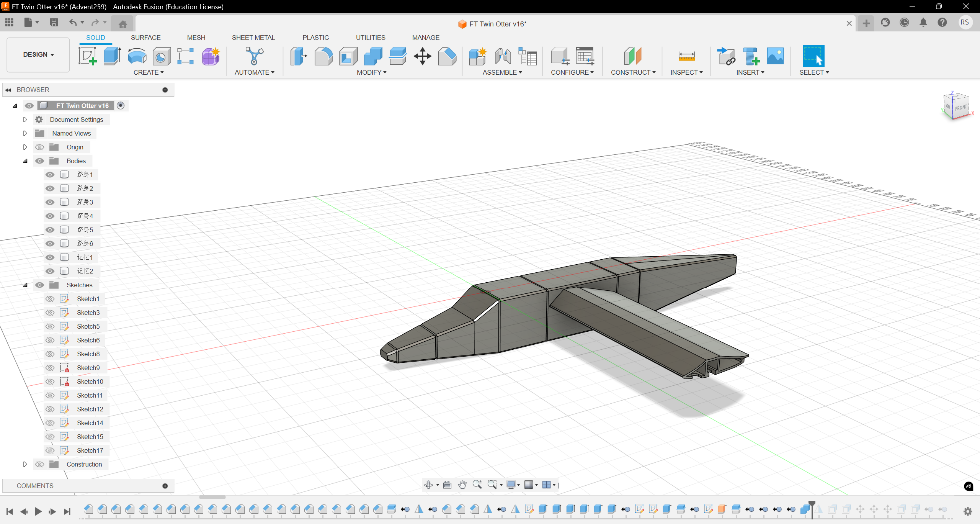Show Sketch1 with its eye icon
This screenshot has height=524, width=980.
(50, 299)
